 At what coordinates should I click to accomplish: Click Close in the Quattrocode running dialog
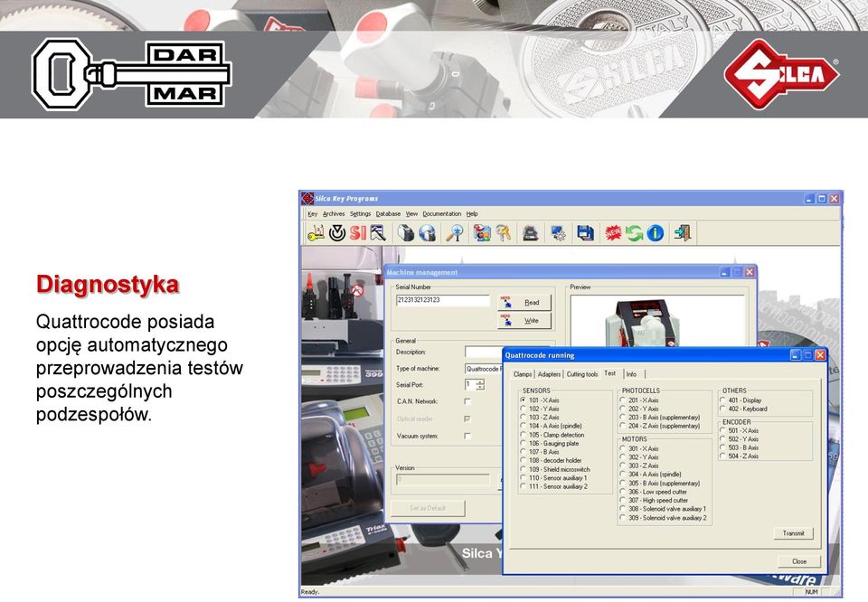798,561
